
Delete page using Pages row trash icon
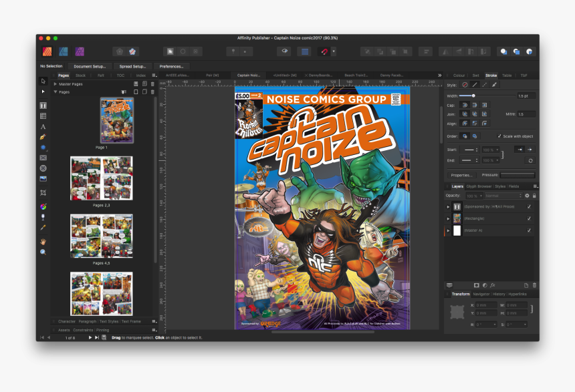point(152,92)
